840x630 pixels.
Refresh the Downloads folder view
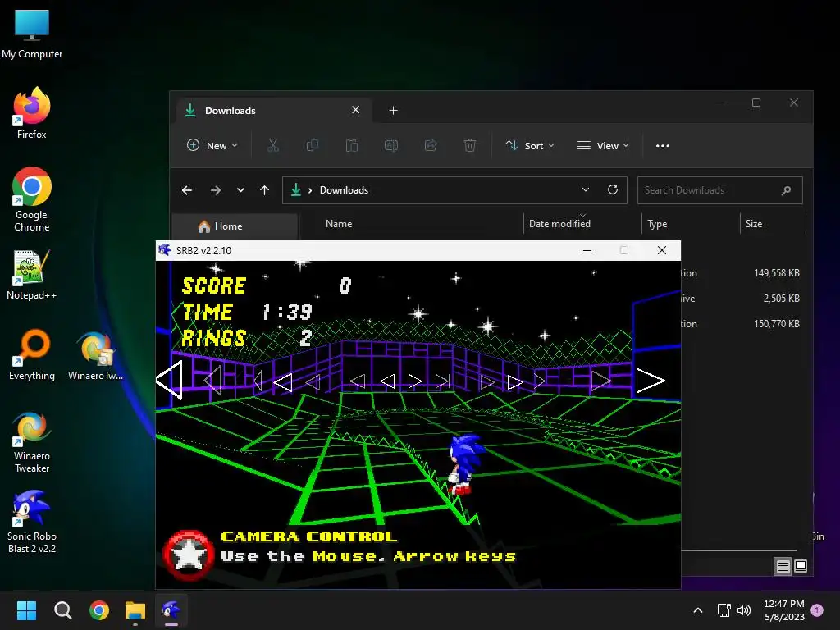pyautogui.click(x=613, y=189)
